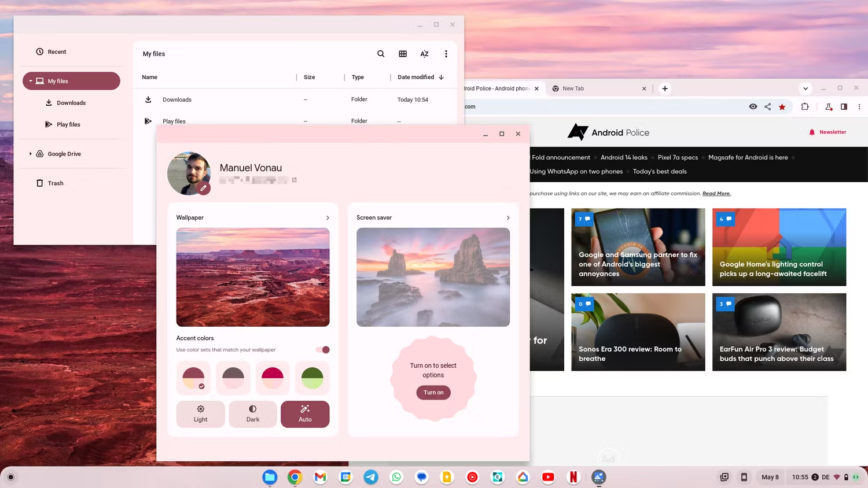This screenshot has height=488, width=868.
Task: Switch Files to thumbnail grid view
Action: coord(403,54)
